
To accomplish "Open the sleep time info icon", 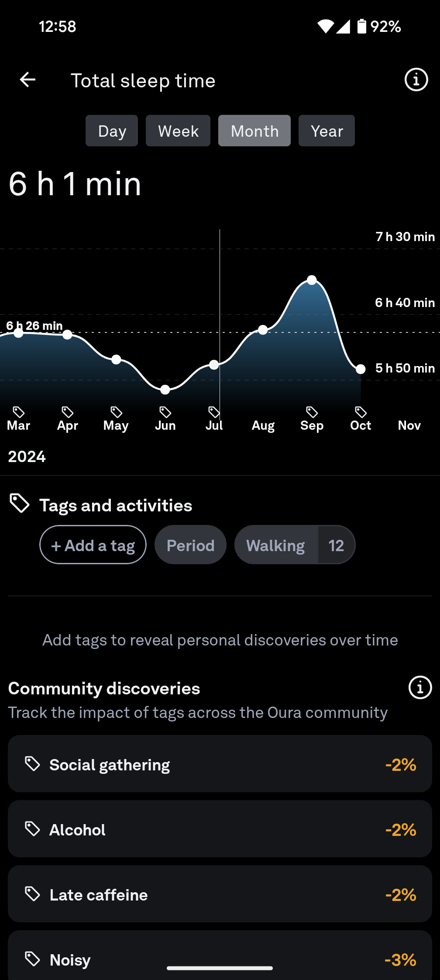I will [x=416, y=80].
